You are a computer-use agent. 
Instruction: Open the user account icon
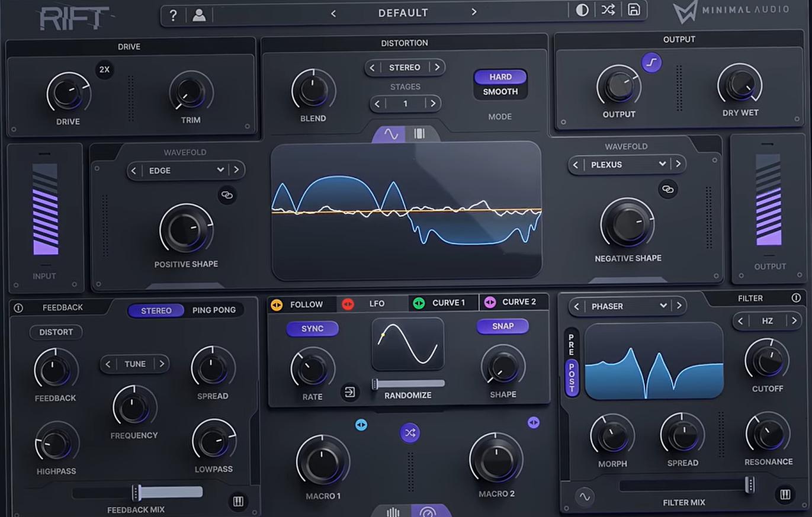pyautogui.click(x=199, y=15)
